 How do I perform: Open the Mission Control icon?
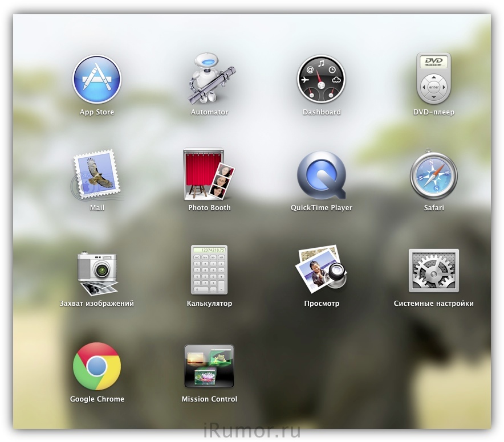click(x=209, y=366)
